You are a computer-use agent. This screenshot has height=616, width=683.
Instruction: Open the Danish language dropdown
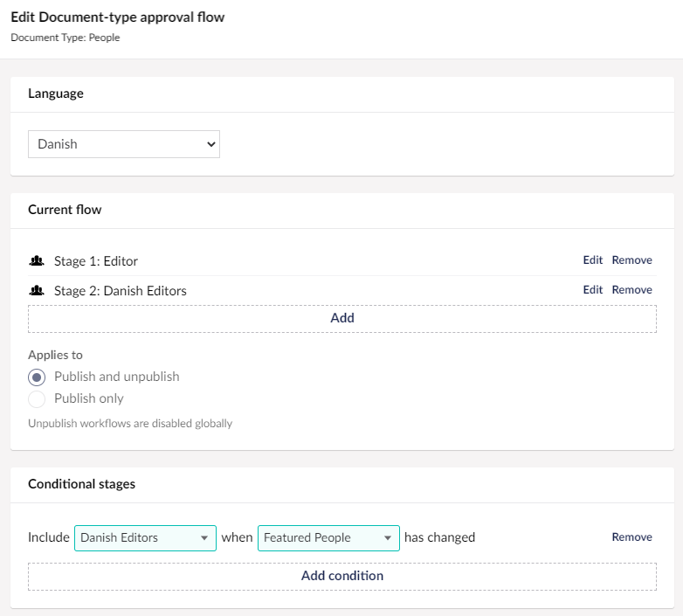124,144
